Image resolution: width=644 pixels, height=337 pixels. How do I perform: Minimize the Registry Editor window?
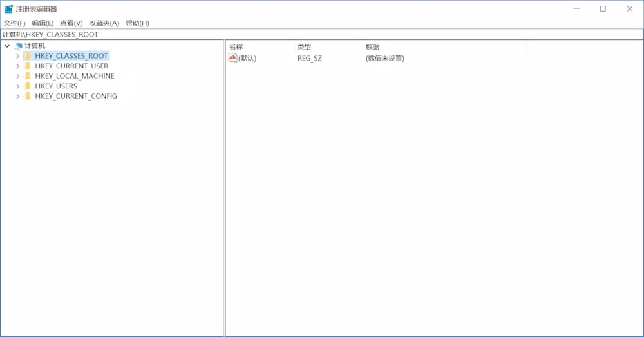click(576, 8)
